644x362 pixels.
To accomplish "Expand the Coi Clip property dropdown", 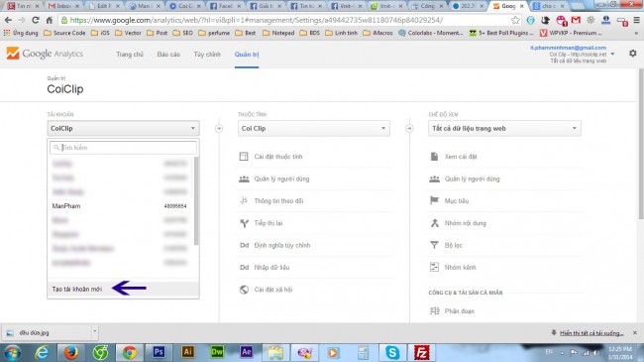I will [314, 128].
